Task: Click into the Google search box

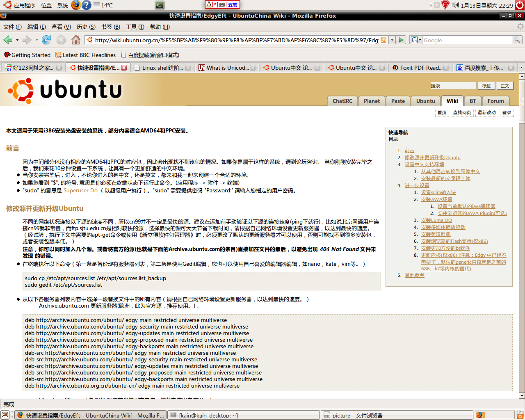Action: click(x=467, y=40)
